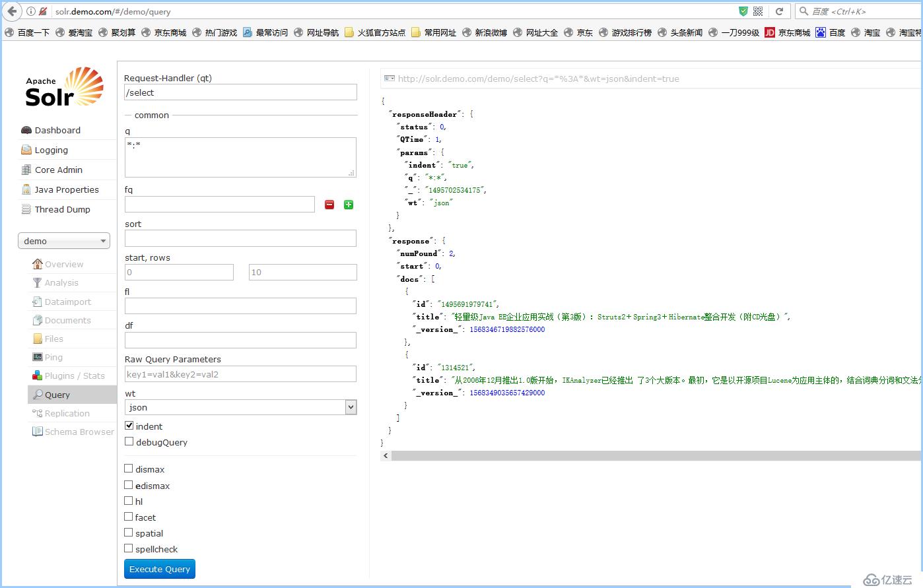The image size is (923, 588).
Task: Enable the debugQuery checkbox
Action: point(129,441)
